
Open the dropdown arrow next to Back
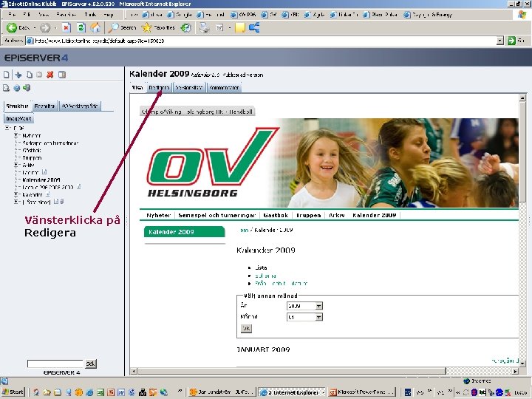click(x=34, y=27)
